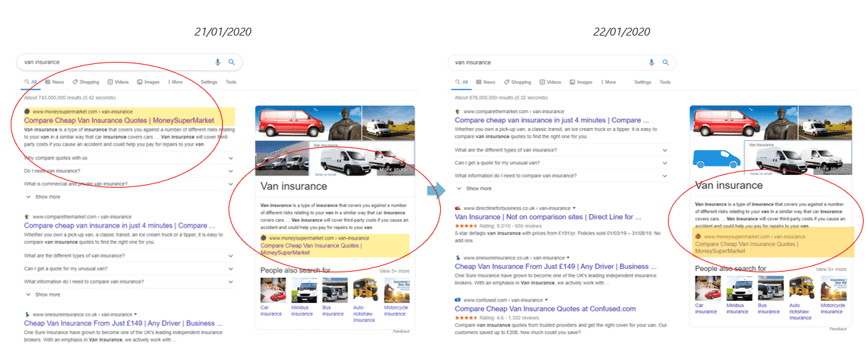This screenshot has height=352, width=868.
Task: Open Tools in the 22/01/2020 search bar row
Action: [664, 82]
